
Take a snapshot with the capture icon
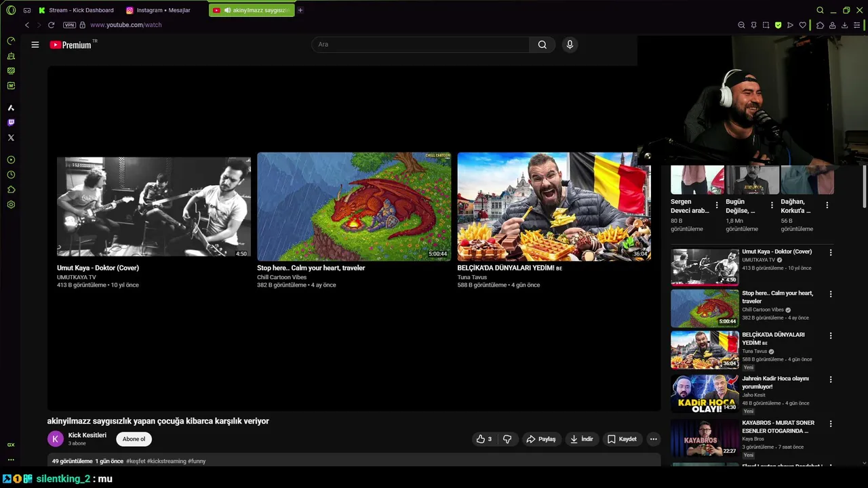coord(766,25)
